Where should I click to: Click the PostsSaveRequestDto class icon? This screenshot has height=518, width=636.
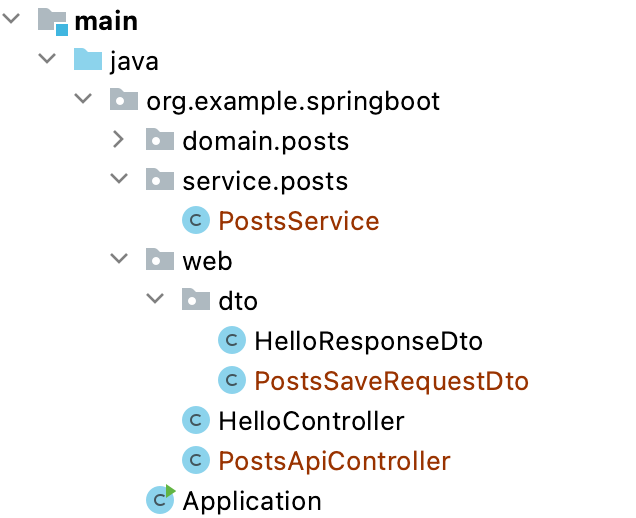[x=232, y=380]
